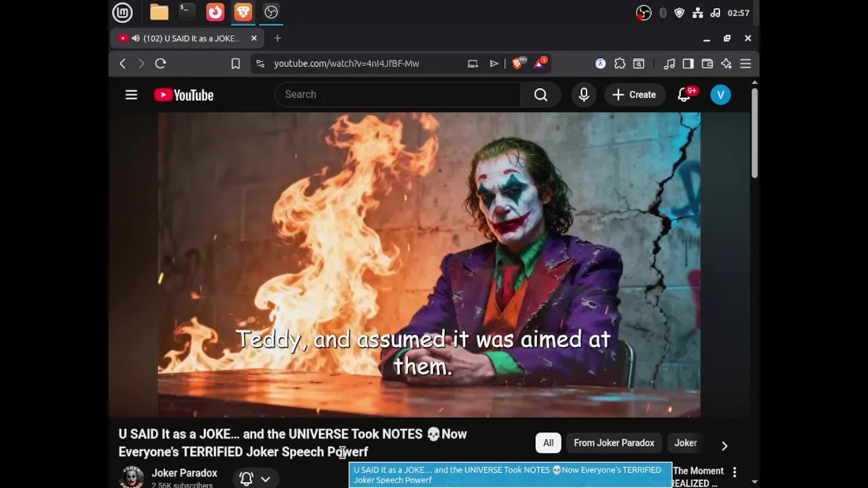Screen dimensions: 868x488
Task: Reload the current page
Action: click(x=161, y=64)
